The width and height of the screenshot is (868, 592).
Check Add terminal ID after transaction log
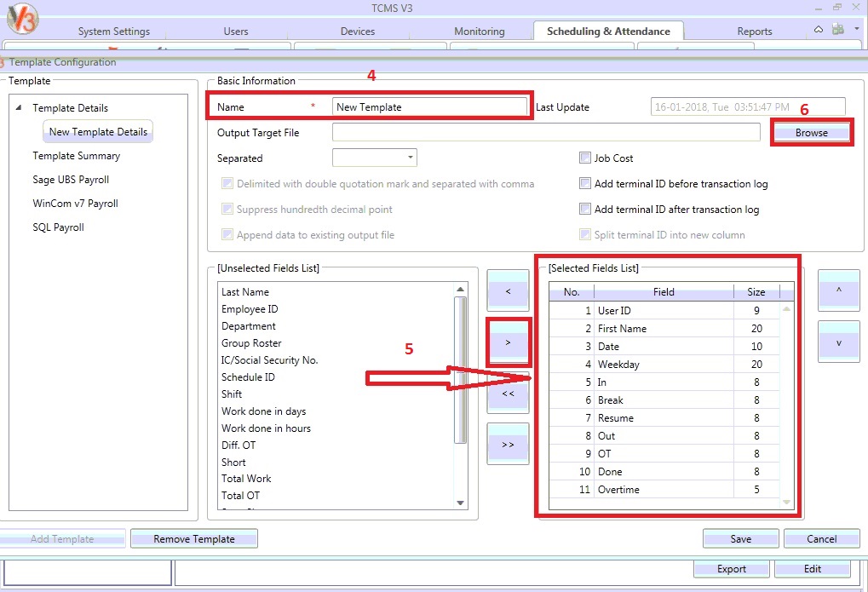click(x=585, y=210)
